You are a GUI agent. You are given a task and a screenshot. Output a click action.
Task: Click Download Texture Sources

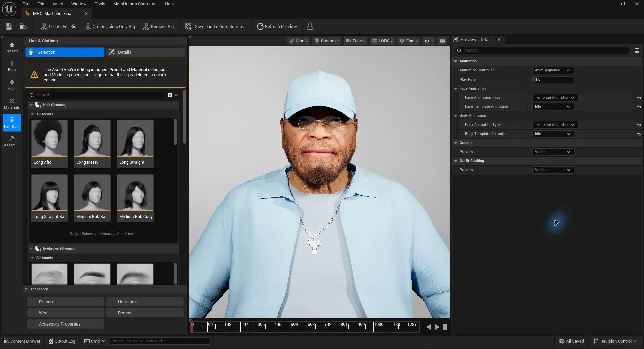point(215,27)
